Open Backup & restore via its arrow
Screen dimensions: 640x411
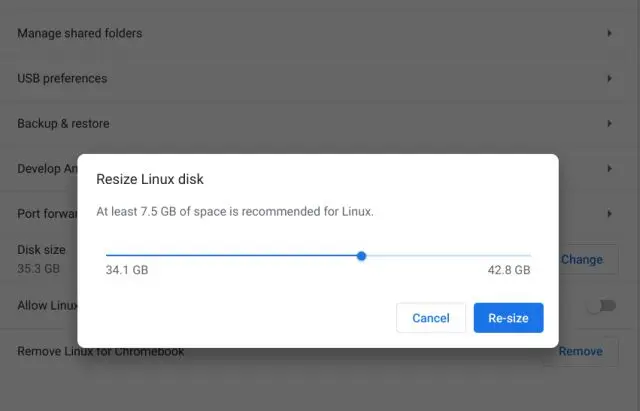pos(609,123)
